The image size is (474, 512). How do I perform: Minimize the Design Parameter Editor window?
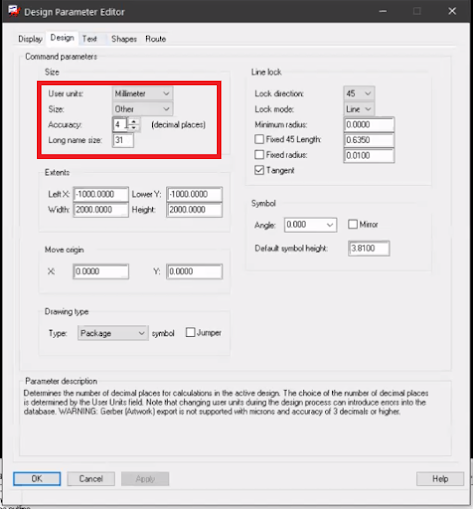pyautogui.click(x=383, y=11)
